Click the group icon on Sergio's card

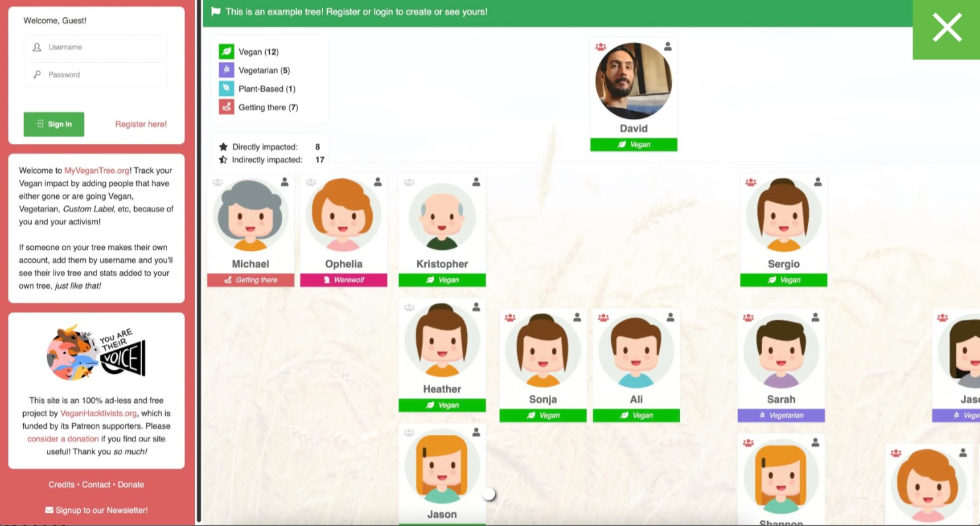point(751,182)
